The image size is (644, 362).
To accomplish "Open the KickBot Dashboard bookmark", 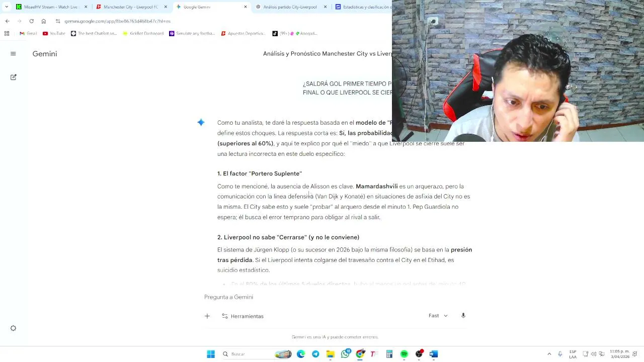I will tap(143, 34).
